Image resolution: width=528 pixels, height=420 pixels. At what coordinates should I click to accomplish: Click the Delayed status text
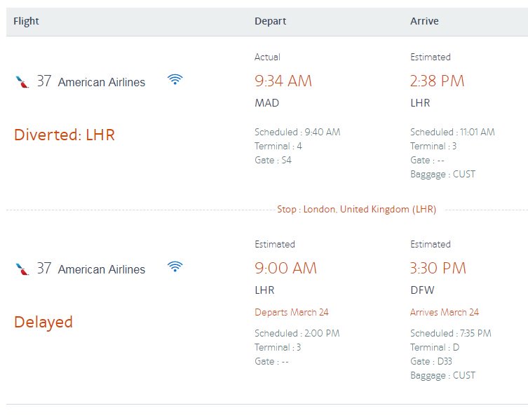click(x=43, y=322)
